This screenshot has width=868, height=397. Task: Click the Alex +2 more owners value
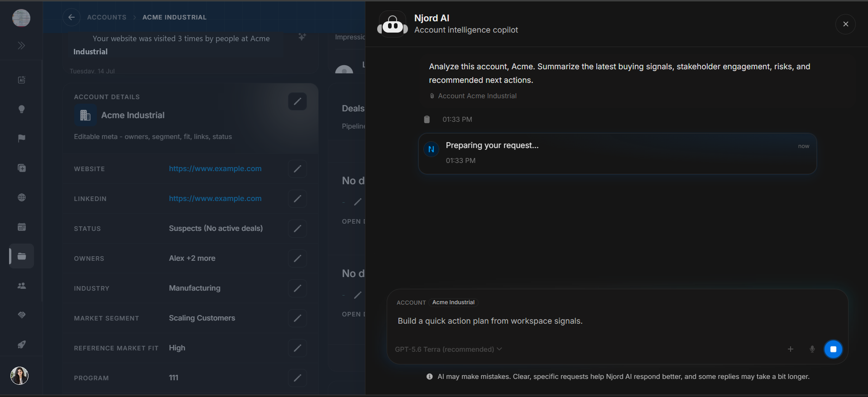192,258
